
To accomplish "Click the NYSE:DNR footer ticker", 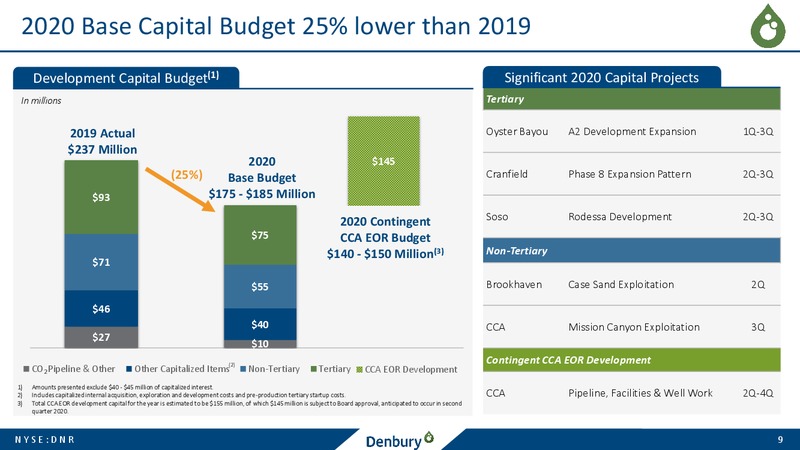I will (44, 440).
